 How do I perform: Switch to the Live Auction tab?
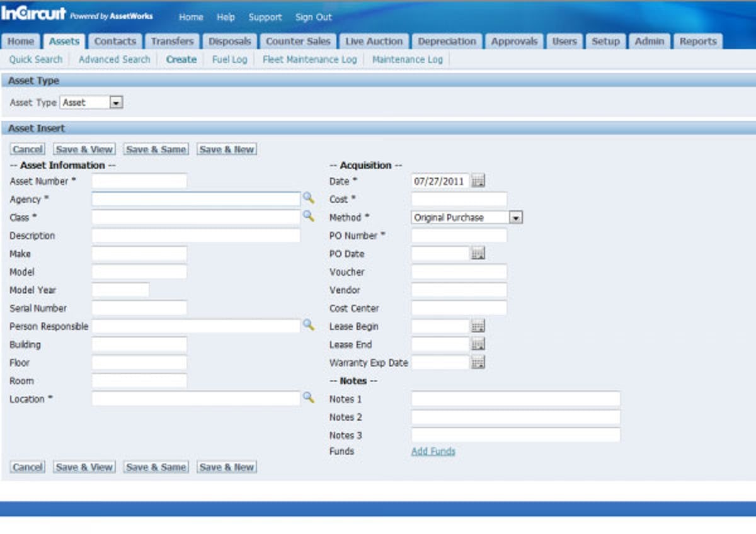click(x=374, y=41)
